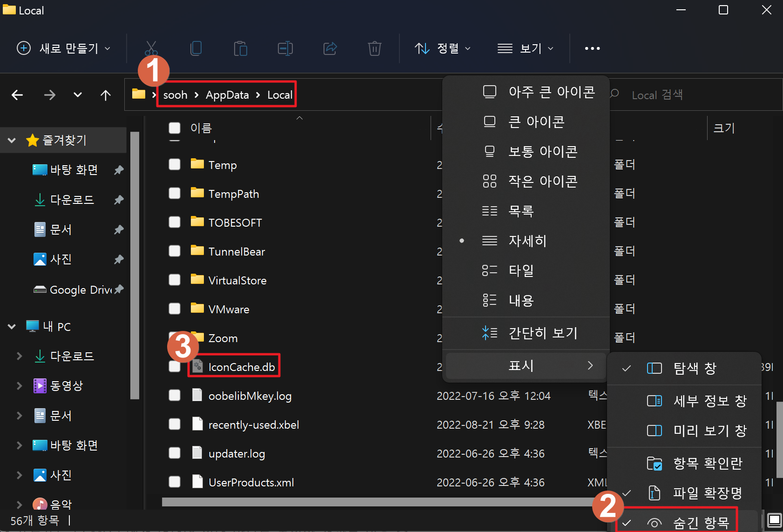783x532 pixels.
Task: Open the 정렬 (sort) dropdown
Action: 442,48
